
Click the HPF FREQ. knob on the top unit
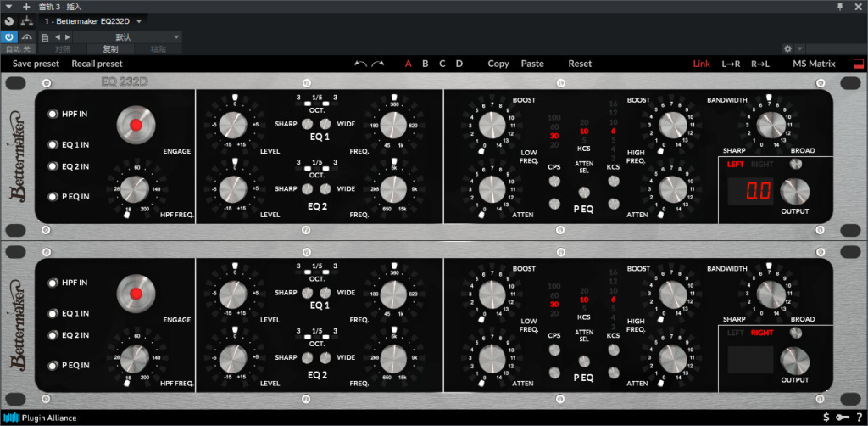(x=135, y=190)
